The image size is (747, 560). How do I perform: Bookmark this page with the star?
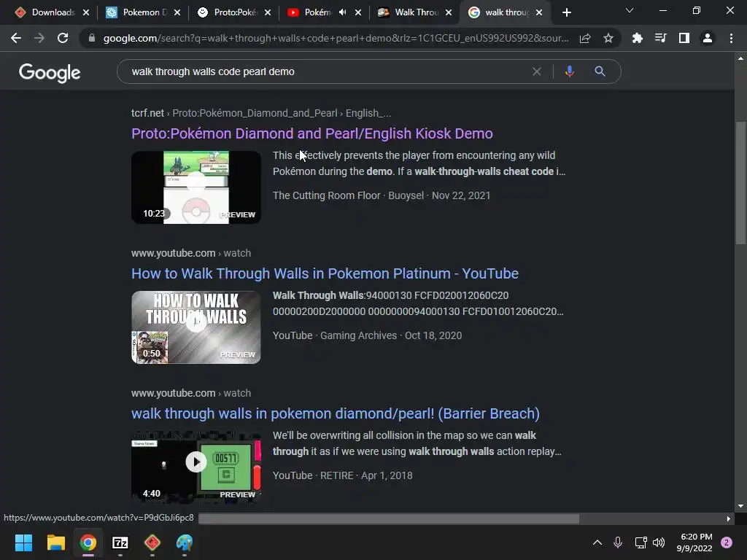click(x=608, y=38)
